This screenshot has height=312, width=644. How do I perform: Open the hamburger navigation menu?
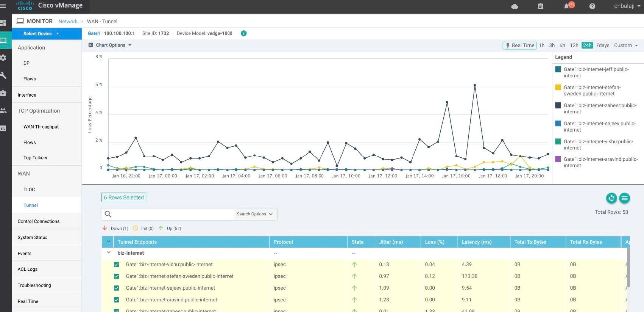[x=3, y=6]
